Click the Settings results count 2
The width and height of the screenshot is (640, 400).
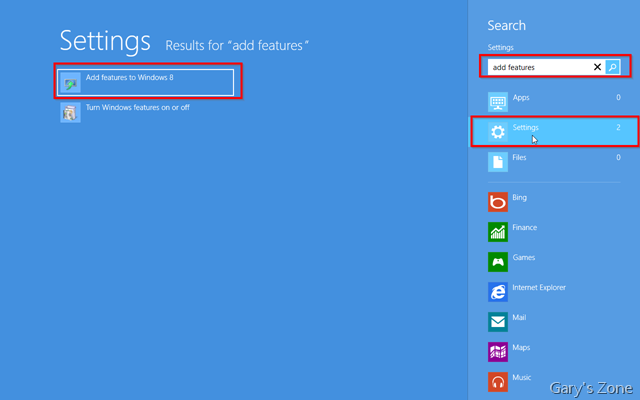coord(618,127)
